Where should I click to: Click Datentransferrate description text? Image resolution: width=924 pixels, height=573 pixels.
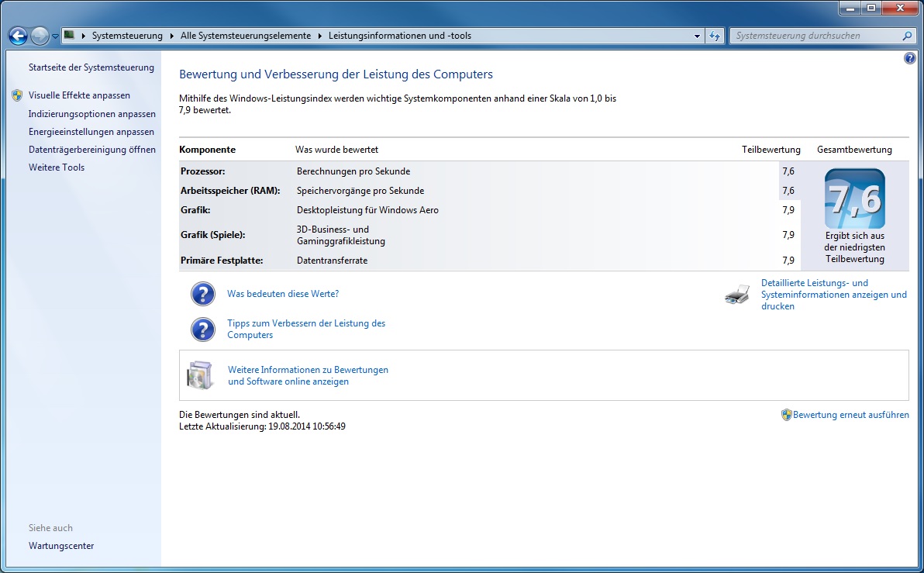[333, 260]
